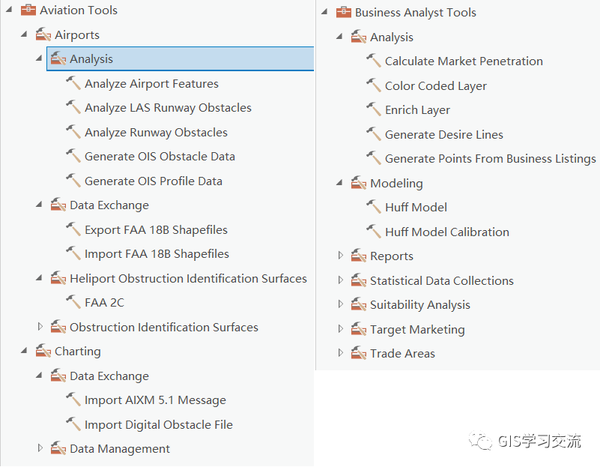Open Calculate Market Penetration tool
This screenshot has width=600, height=467.
click(x=463, y=62)
